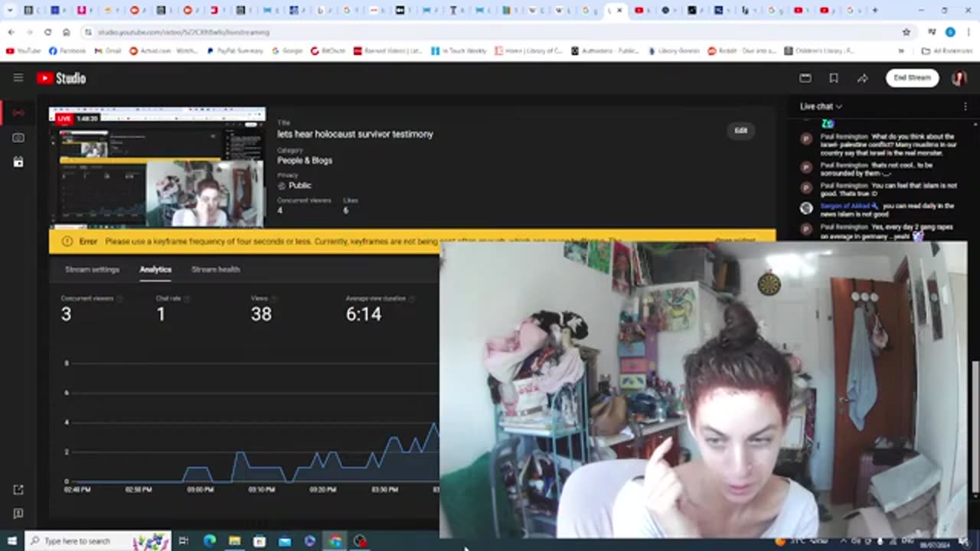
Task: Click the Concurrent viewers info icon
Action: point(119,298)
